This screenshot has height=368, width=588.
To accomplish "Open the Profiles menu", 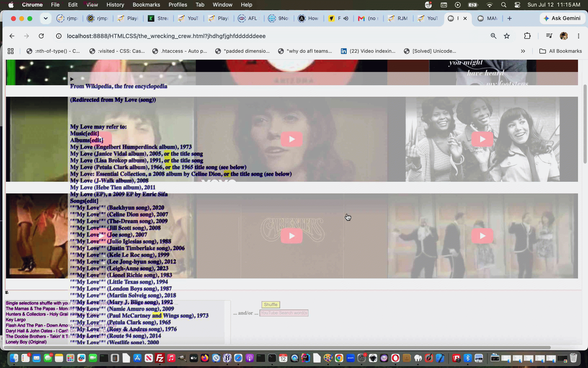I will (178, 5).
